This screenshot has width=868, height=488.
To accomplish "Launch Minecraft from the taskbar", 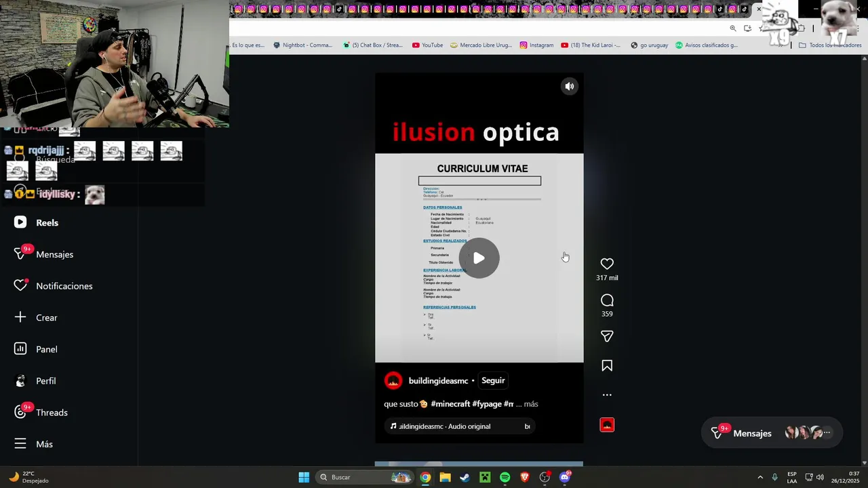I will 485,477.
